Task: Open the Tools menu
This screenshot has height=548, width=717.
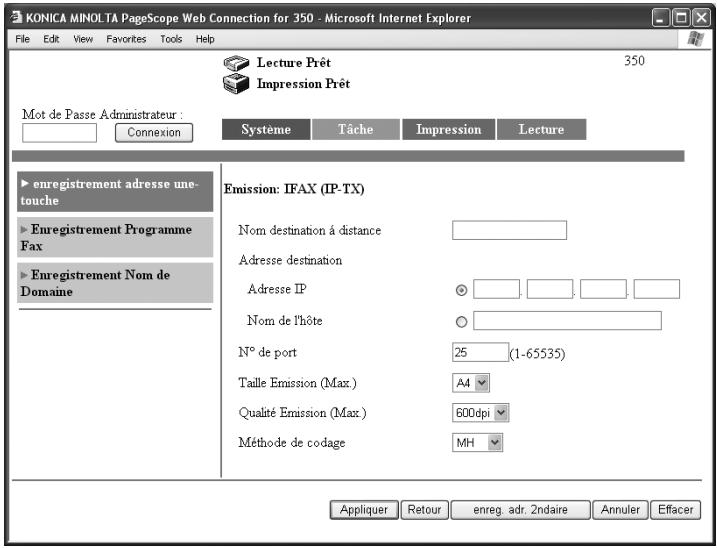Action: (x=171, y=39)
